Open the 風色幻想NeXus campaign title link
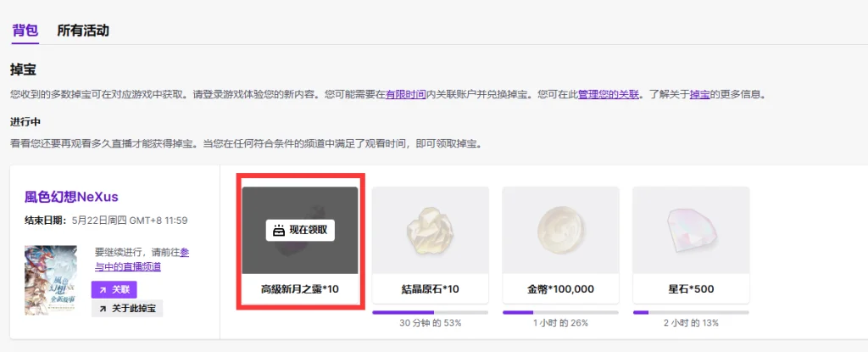Image resolution: width=868 pixels, height=352 pixels. tap(71, 197)
